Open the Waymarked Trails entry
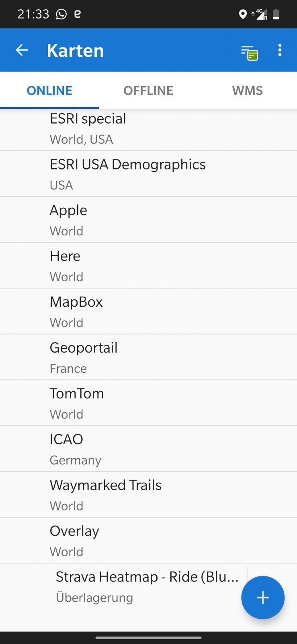 148,495
